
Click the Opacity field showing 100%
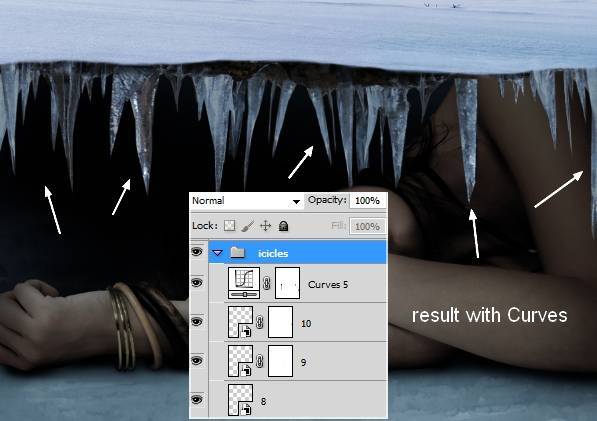point(367,201)
